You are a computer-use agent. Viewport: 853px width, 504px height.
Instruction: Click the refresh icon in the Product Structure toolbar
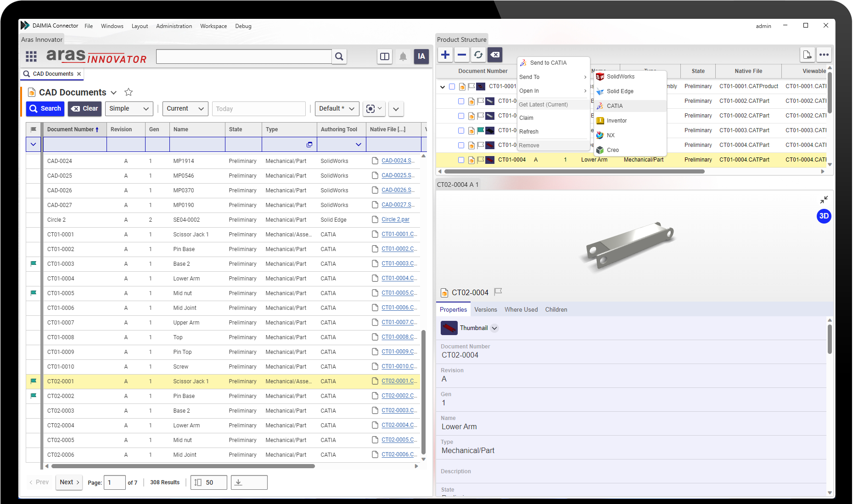click(478, 55)
